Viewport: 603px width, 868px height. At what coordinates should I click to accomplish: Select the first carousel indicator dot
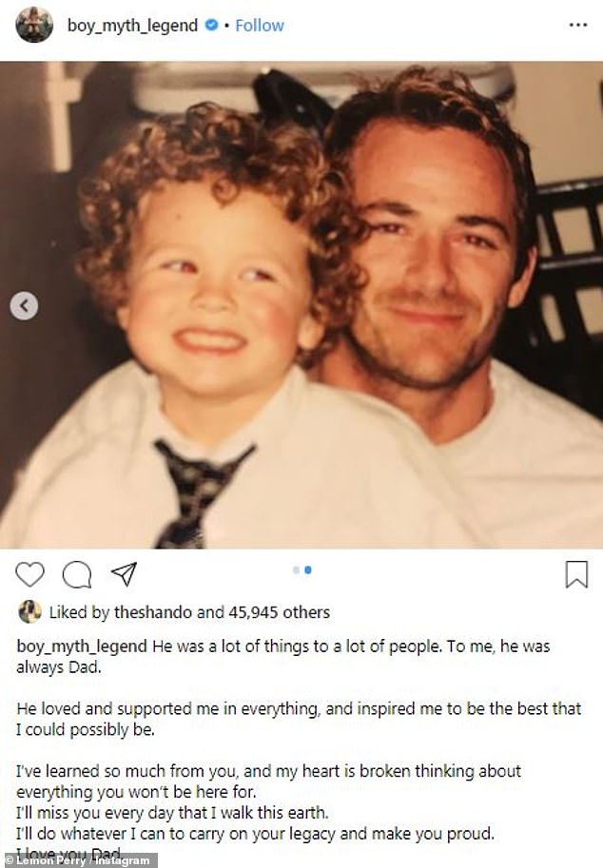tap(296, 569)
